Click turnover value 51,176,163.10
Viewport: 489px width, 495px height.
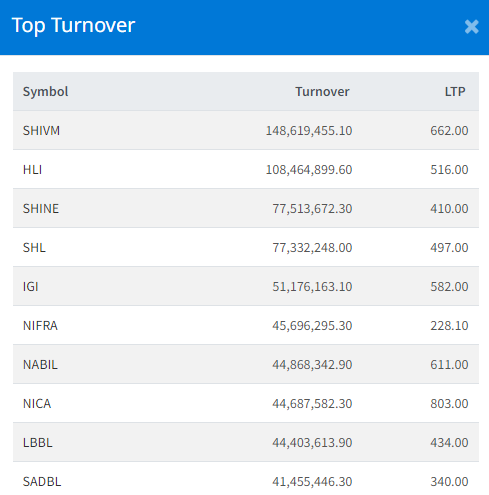pyautogui.click(x=312, y=286)
